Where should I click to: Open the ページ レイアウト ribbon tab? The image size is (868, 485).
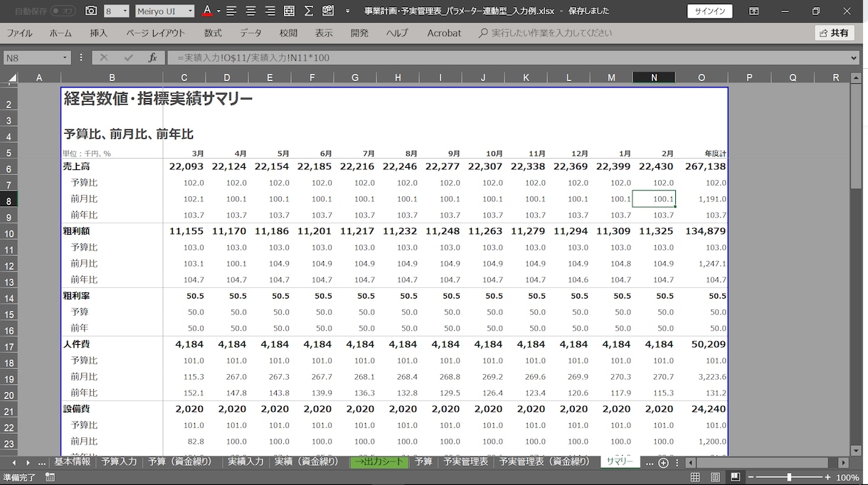[x=155, y=33]
